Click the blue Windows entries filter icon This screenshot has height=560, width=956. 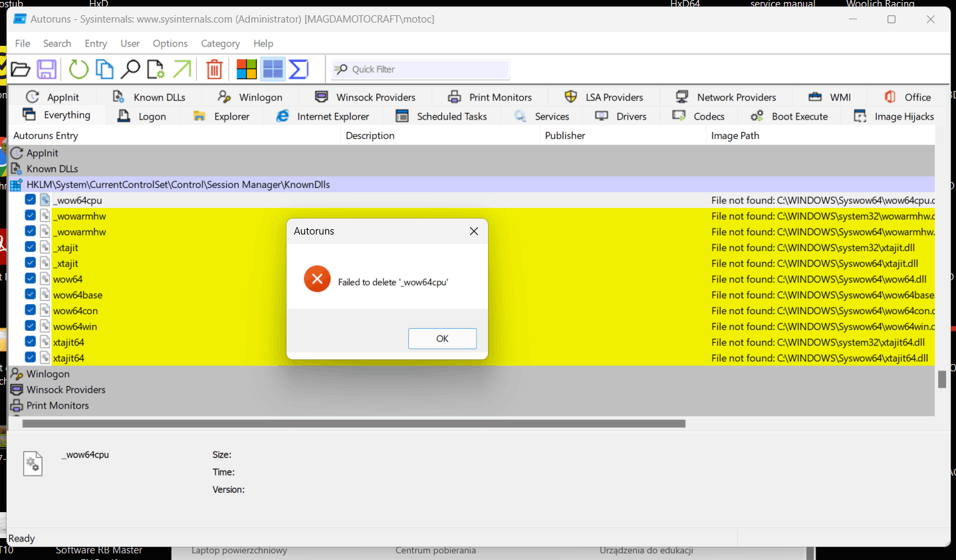tap(273, 69)
